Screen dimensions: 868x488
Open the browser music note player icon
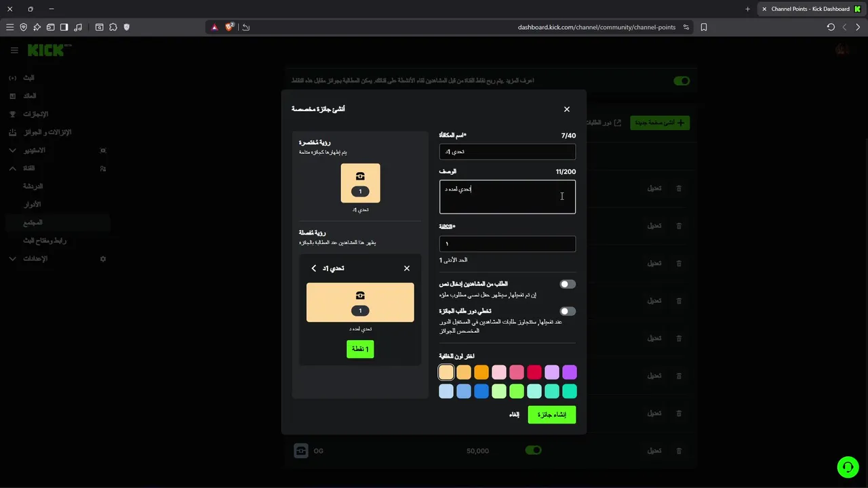coord(78,27)
